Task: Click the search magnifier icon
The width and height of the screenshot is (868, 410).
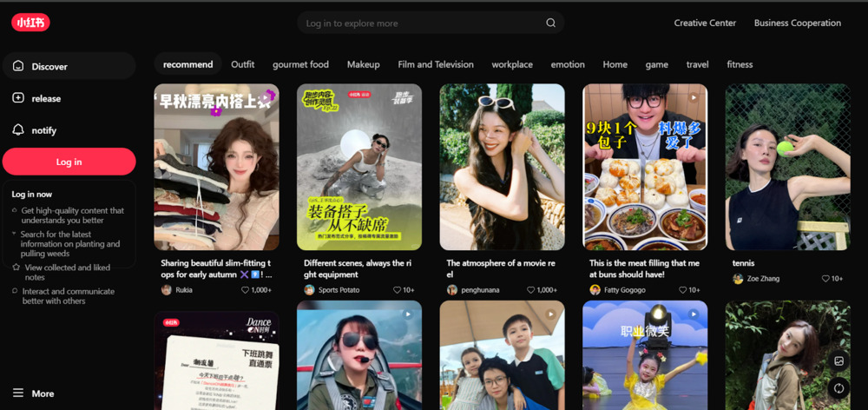Action: click(x=550, y=23)
